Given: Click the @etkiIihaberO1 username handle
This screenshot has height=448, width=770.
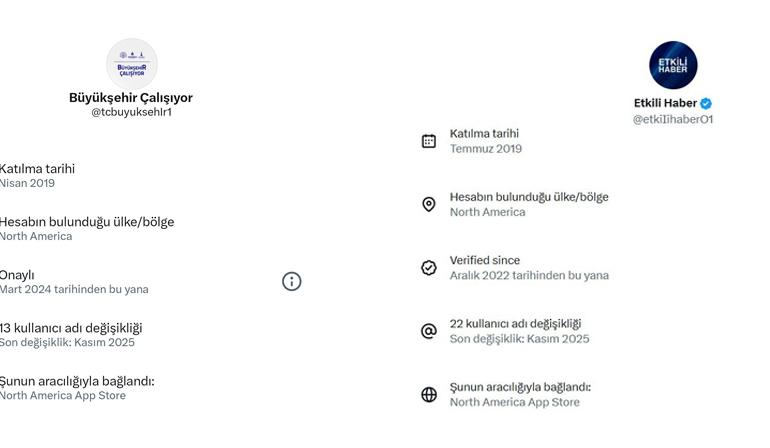Looking at the screenshot, I should point(673,119).
